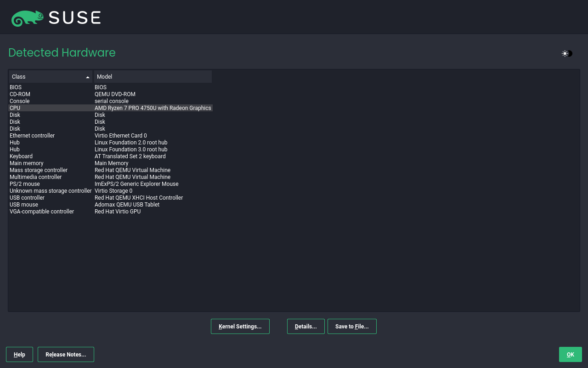588x368 pixels.
Task: Select Linux Foundation 3.0 root hub row
Action: 131,149
